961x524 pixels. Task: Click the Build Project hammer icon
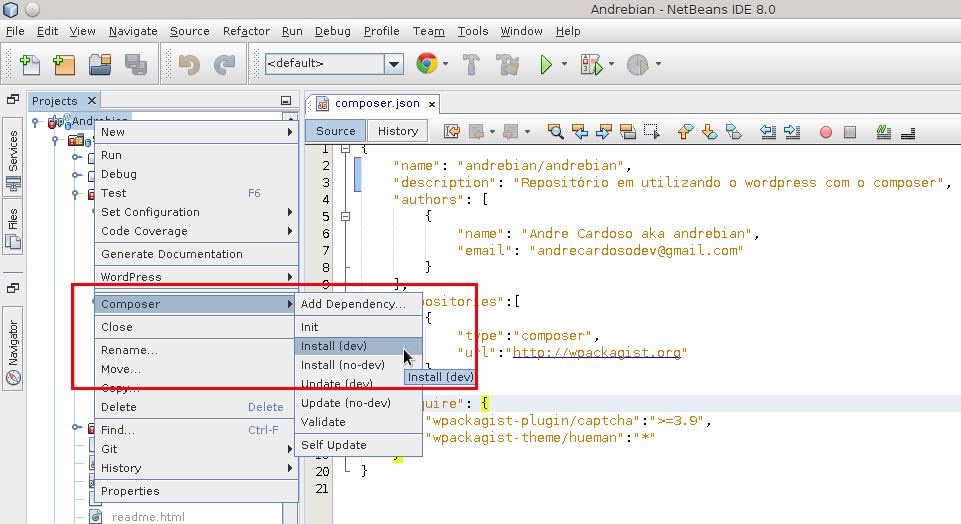[471, 64]
